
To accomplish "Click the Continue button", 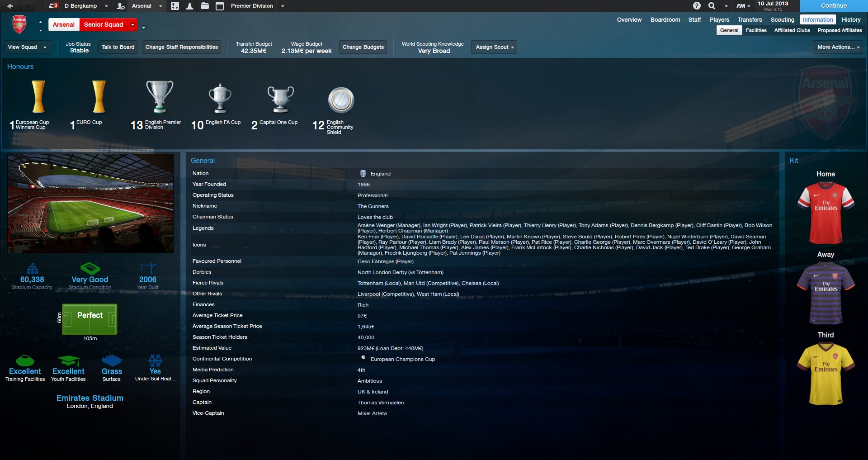I will point(834,6).
